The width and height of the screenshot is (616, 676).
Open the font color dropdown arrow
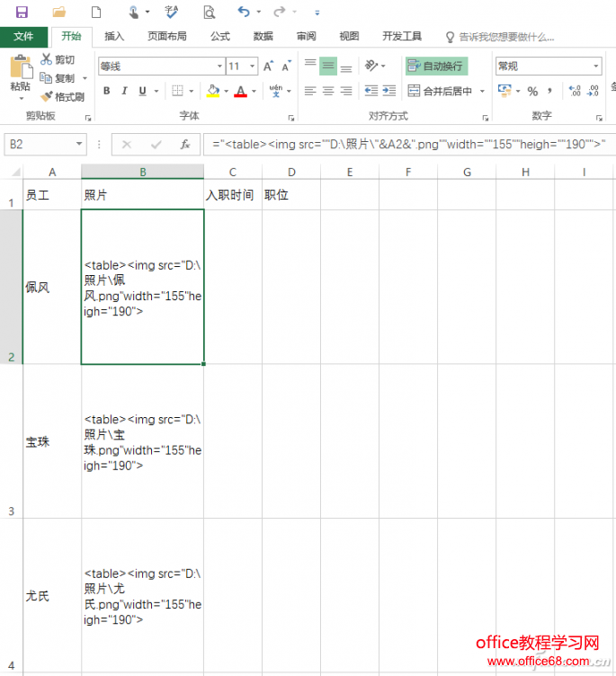coord(254,91)
